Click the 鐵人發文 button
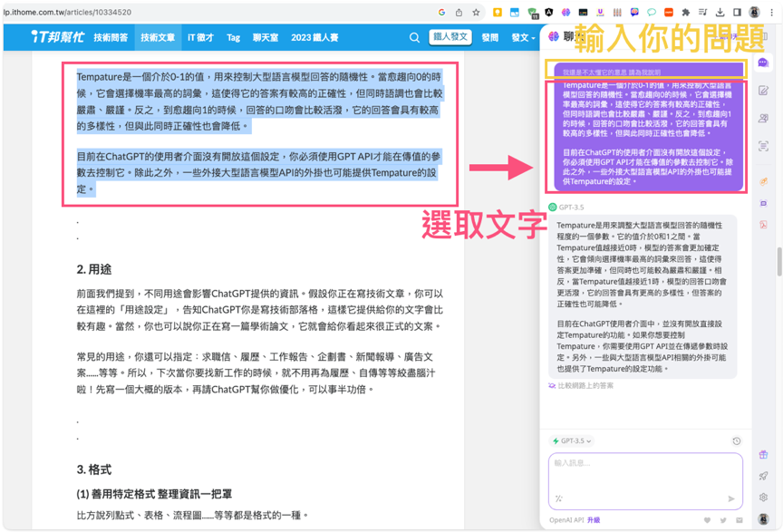Screen dimensions: 783x532 450,37
